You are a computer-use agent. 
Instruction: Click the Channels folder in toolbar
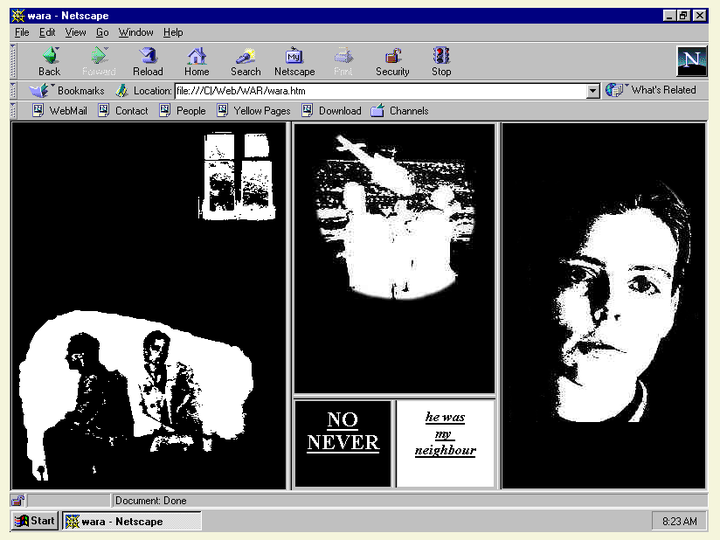(x=399, y=111)
